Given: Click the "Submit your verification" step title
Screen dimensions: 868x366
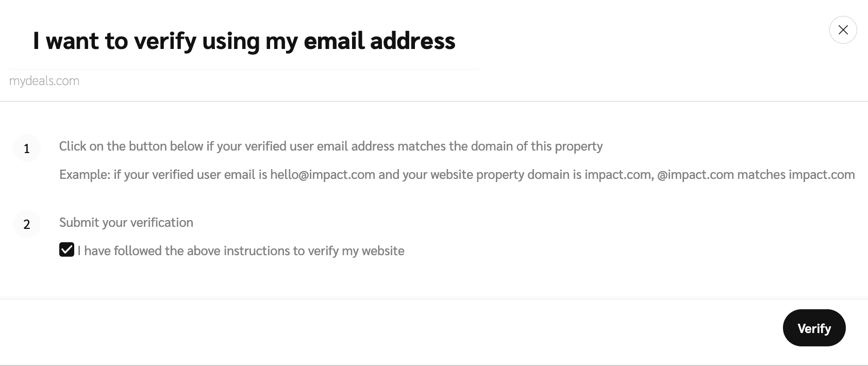Looking at the screenshot, I should tap(126, 223).
